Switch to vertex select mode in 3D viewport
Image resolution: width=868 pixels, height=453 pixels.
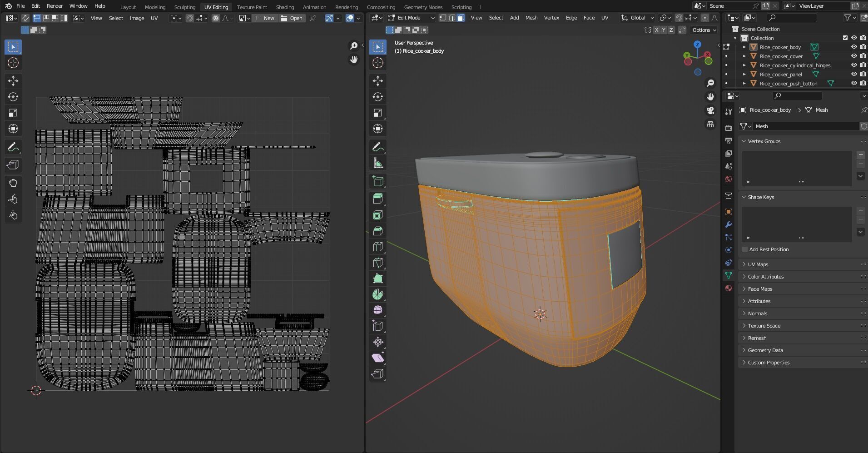click(443, 18)
